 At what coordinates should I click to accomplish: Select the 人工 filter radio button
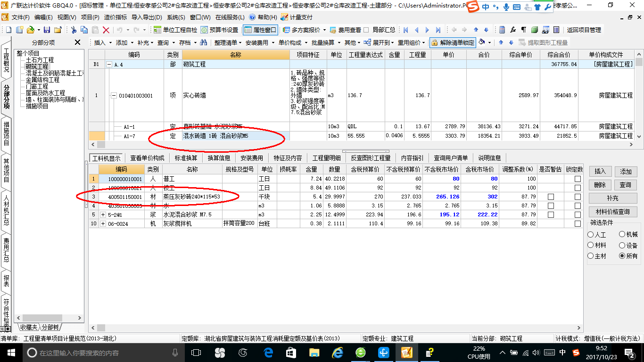tap(591, 234)
